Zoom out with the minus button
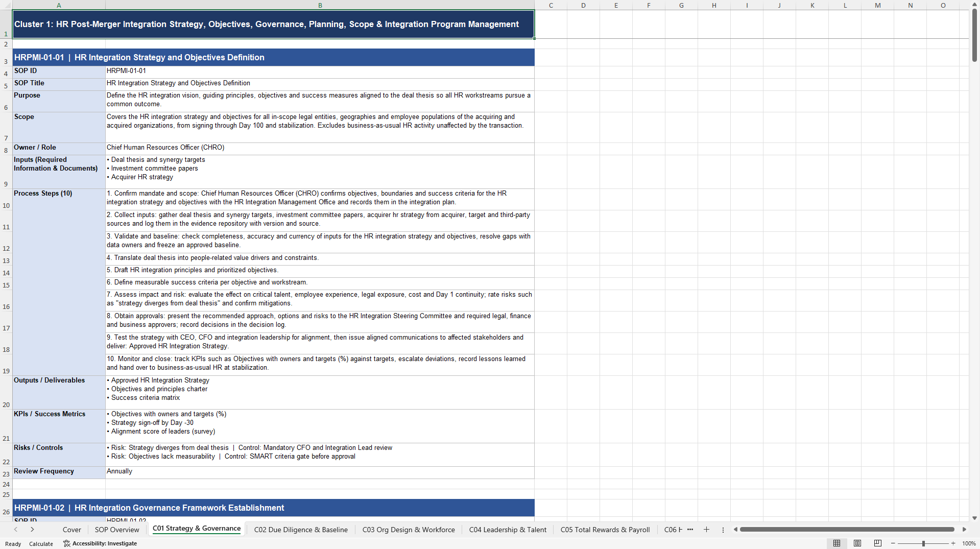Screen dimensions: 980x549 [x=893, y=543]
